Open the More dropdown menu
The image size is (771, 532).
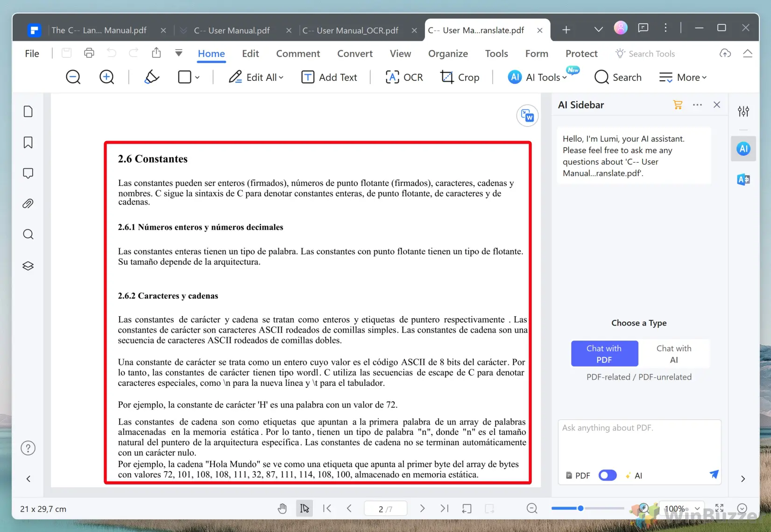click(683, 77)
